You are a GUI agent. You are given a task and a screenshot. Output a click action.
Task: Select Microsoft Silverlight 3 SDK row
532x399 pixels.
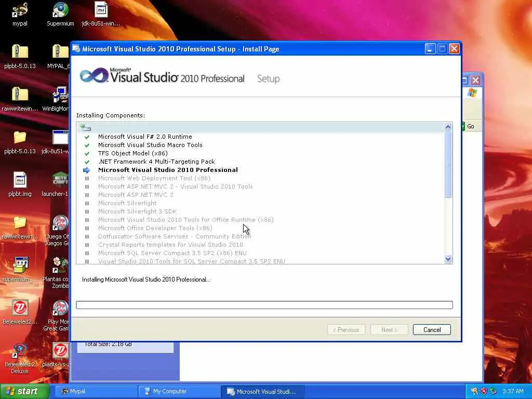click(x=261, y=211)
